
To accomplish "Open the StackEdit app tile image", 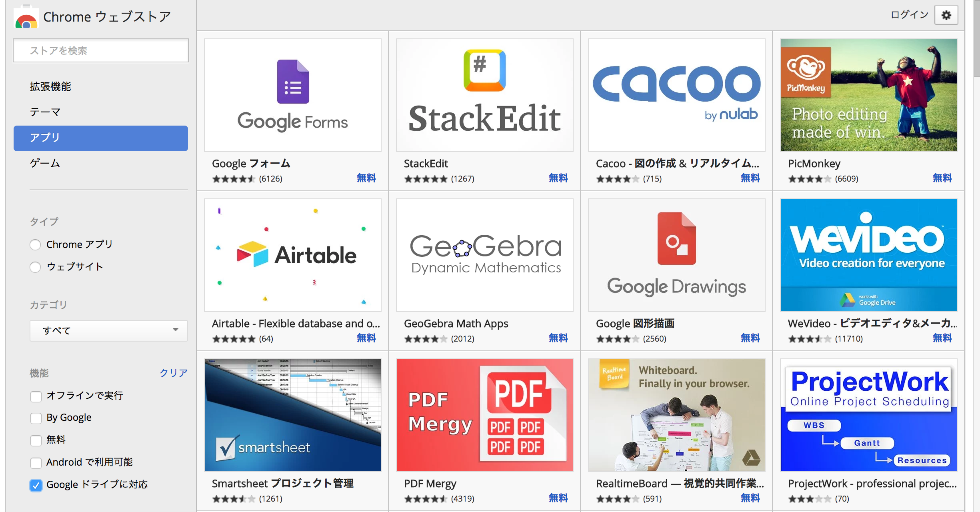I will 485,95.
